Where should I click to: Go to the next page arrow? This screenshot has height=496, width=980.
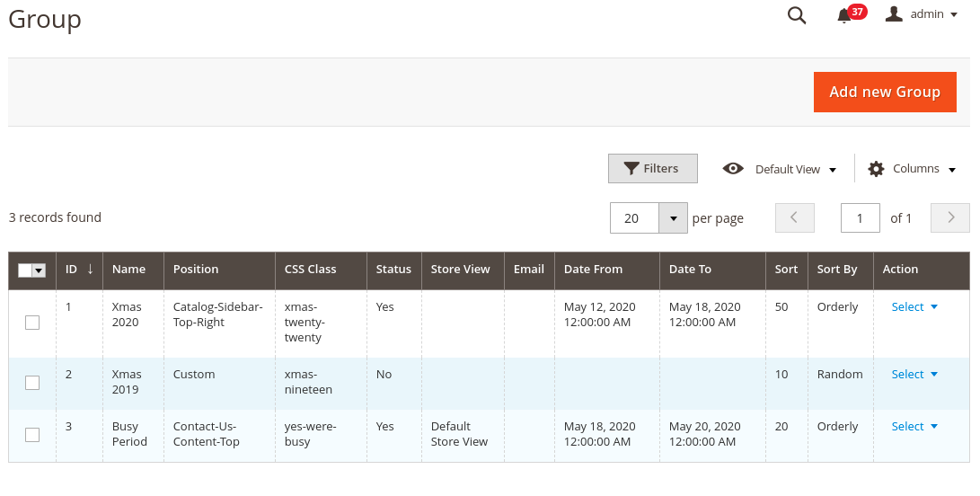(x=950, y=218)
